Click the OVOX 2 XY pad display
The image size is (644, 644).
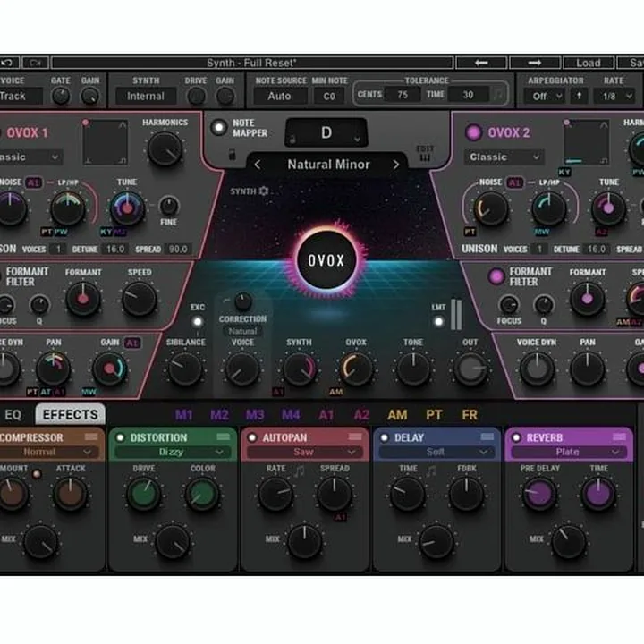pos(586,142)
